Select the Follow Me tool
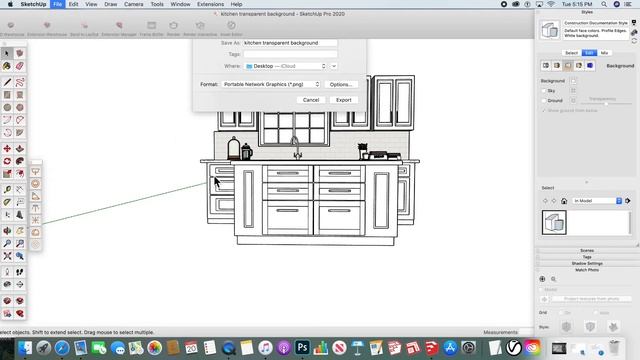The image size is (640, 360). coord(20,161)
